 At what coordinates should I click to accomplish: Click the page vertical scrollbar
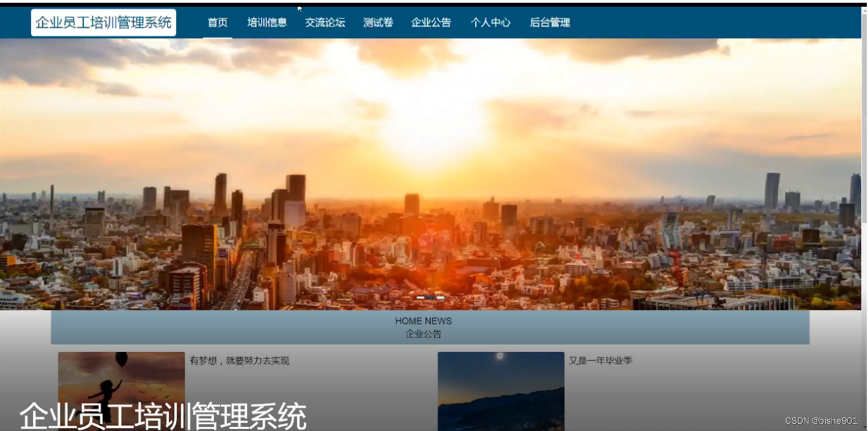pyautogui.click(x=864, y=218)
